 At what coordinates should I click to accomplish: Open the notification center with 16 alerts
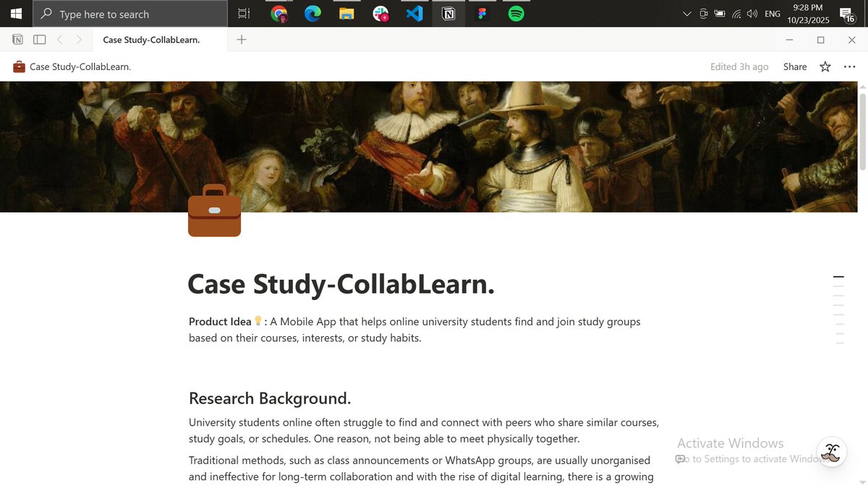[x=847, y=14]
